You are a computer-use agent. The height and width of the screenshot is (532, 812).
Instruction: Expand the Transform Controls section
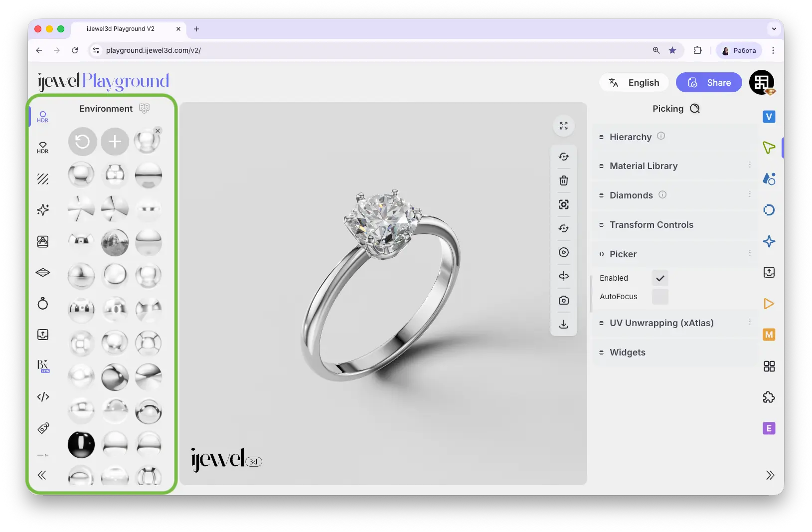(x=675, y=225)
